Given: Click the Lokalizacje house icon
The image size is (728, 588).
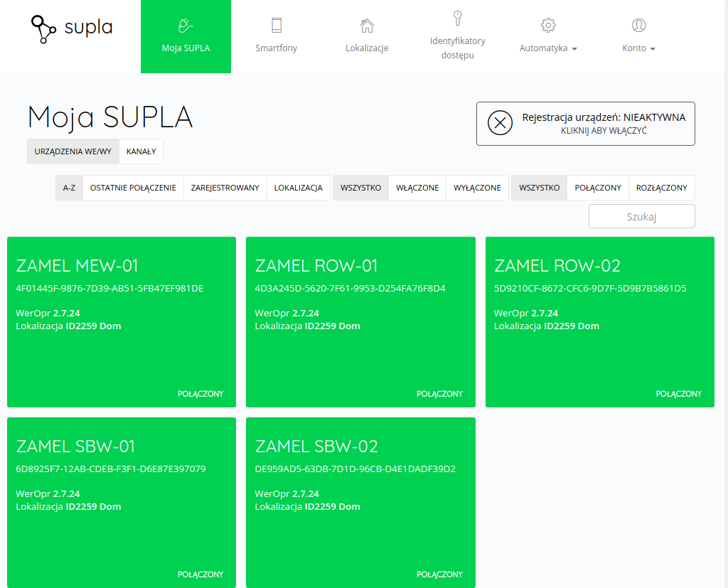Looking at the screenshot, I should coord(367,26).
